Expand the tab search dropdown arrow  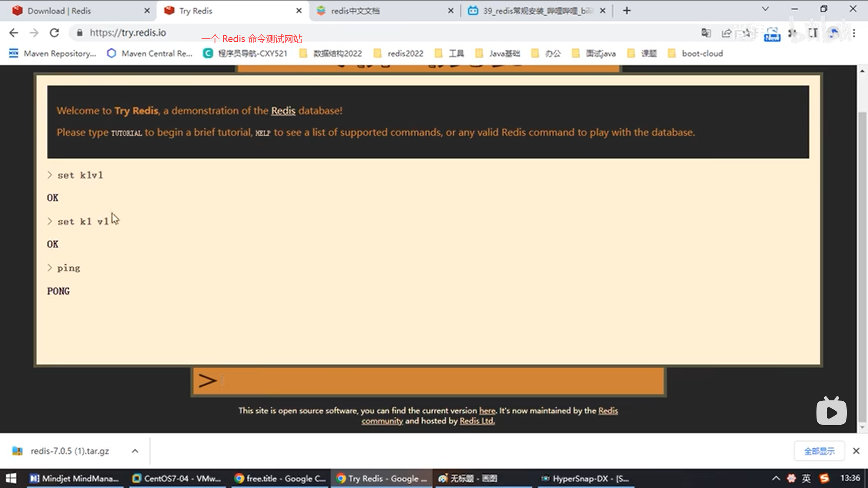[x=765, y=9]
